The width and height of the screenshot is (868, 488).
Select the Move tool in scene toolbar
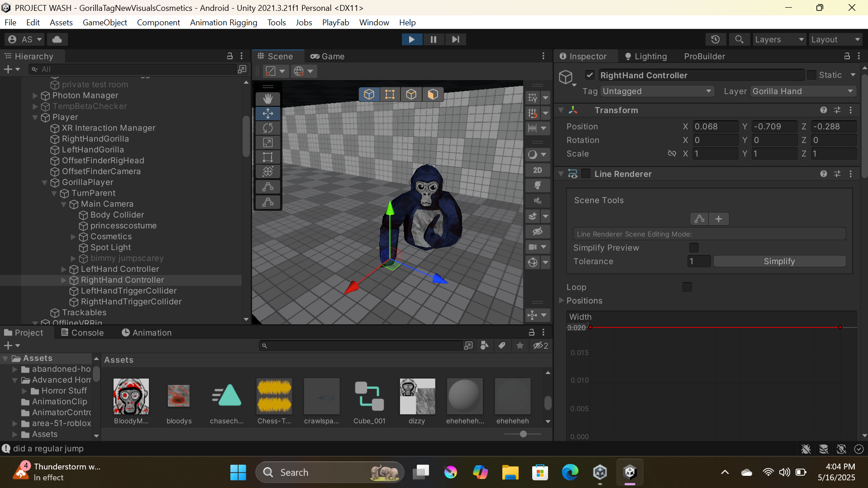(268, 114)
